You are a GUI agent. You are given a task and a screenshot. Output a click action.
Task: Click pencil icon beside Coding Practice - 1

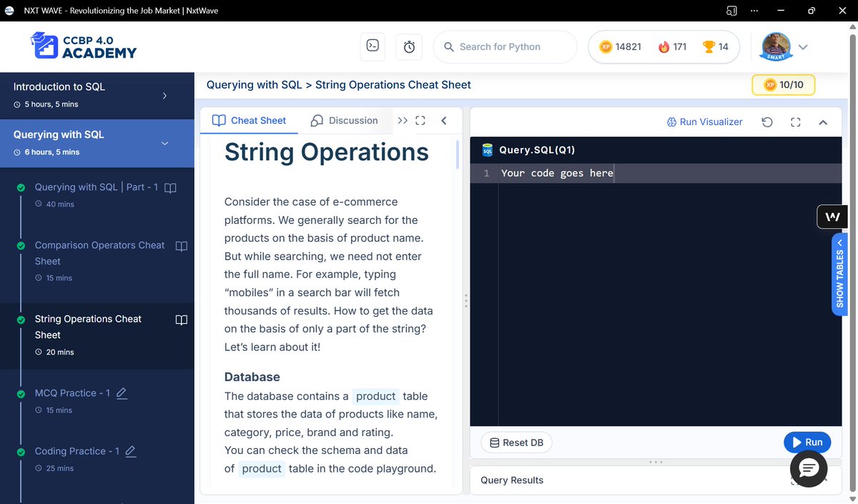(x=130, y=451)
